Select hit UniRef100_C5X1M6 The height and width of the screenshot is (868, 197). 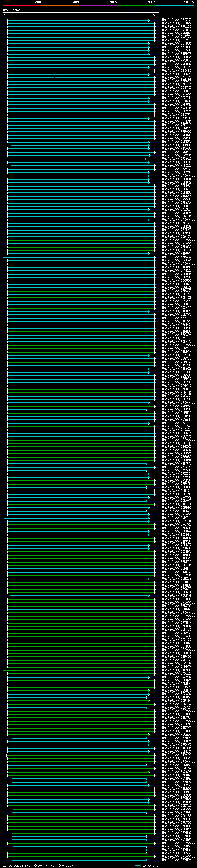click(x=177, y=118)
